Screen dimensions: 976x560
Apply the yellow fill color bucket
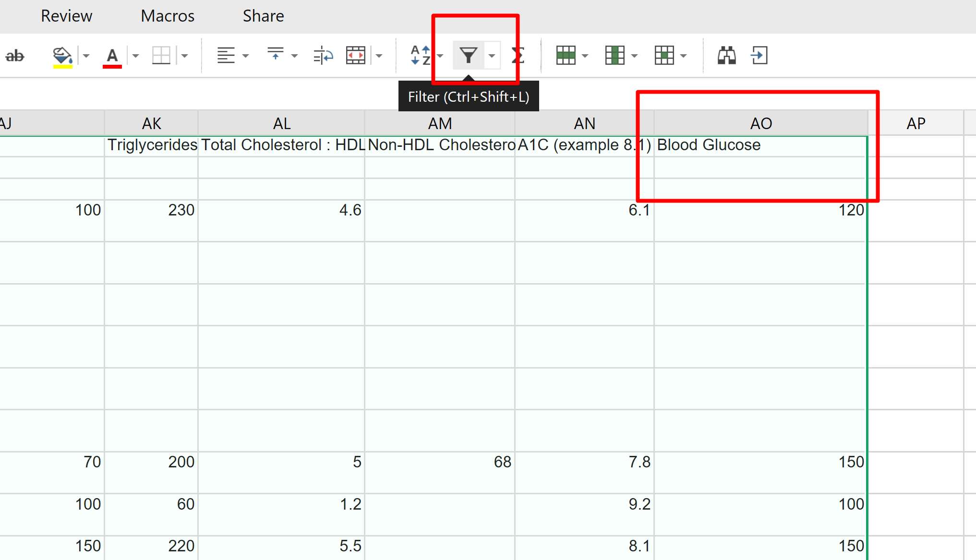[62, 56]
